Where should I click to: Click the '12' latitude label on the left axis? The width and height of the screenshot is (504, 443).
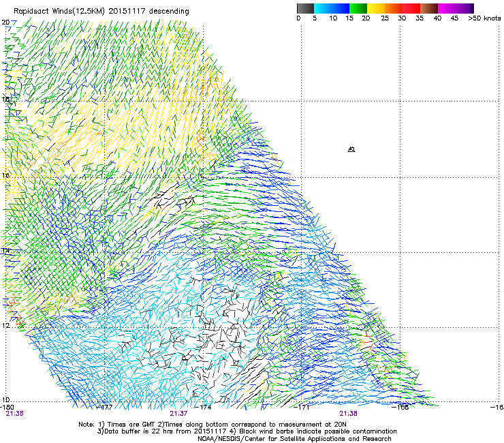click(5, 325)
